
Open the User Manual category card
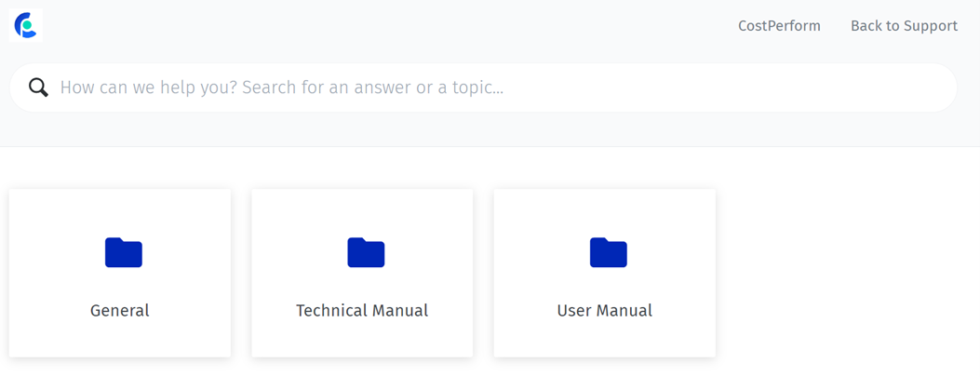604,274
